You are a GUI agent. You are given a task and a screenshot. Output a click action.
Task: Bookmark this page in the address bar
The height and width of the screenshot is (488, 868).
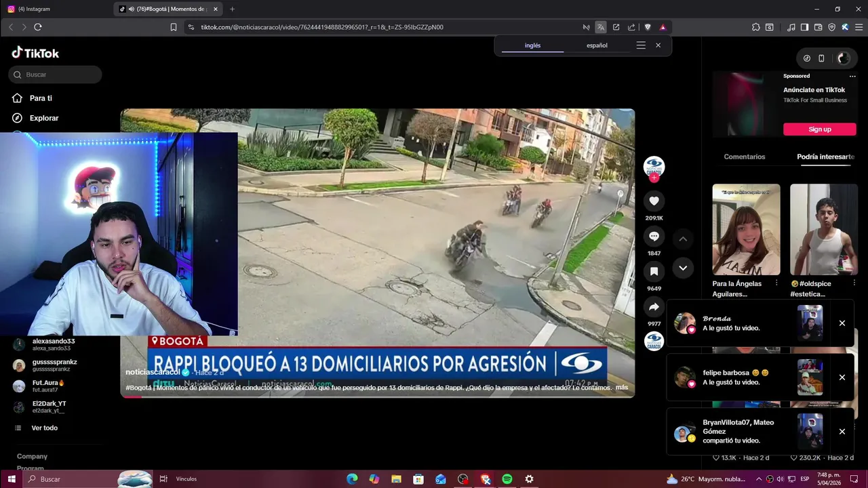click(174, 27)
